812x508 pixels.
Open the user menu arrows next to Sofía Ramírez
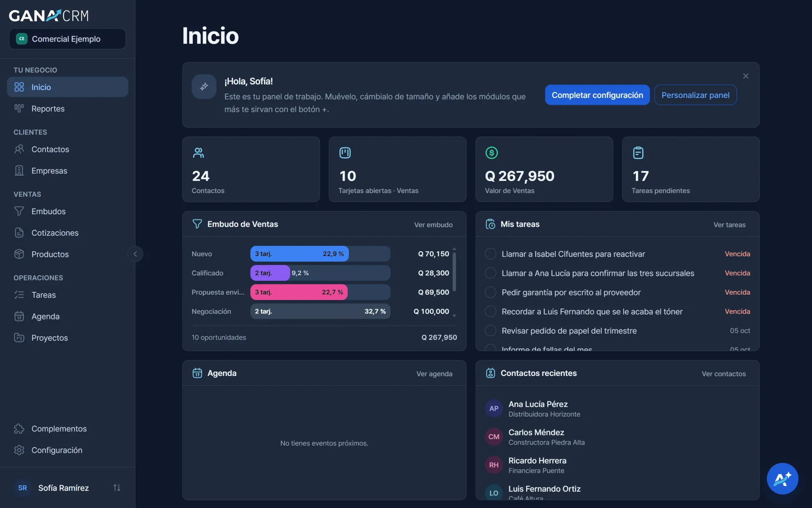pos(117,488)
